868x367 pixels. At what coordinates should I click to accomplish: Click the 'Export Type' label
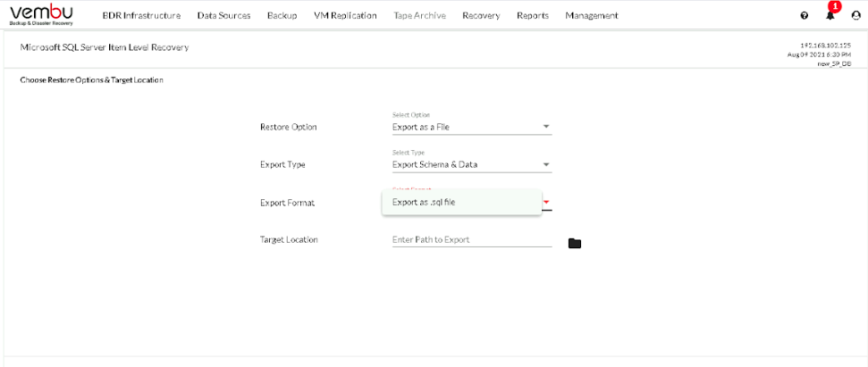(x=282, y=164)
